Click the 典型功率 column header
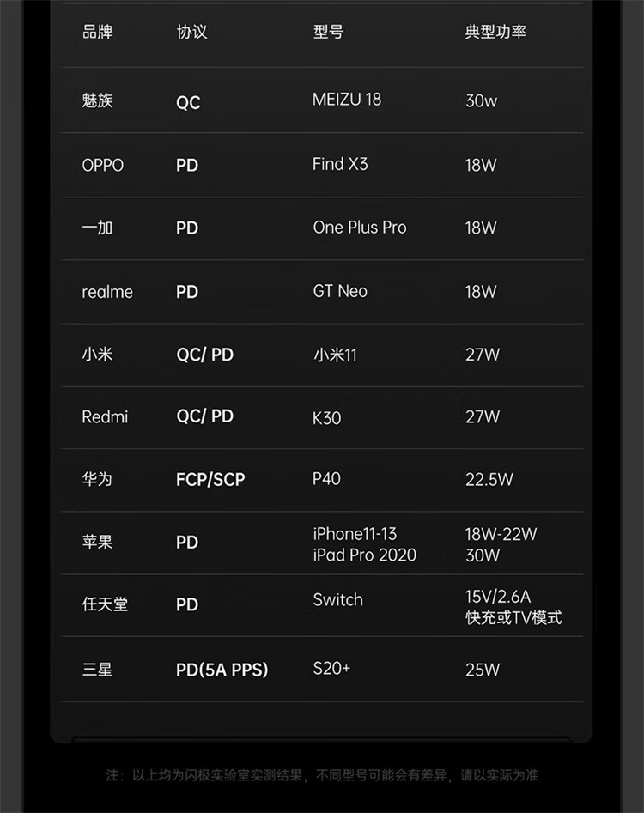Viewport: 644px width, 813px height. 495,33
